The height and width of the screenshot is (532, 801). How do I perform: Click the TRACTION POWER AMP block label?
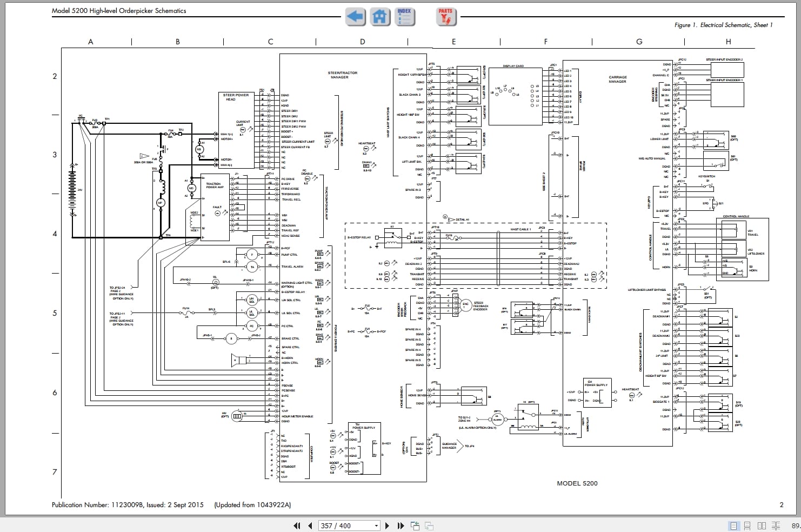tap(214, 185)
